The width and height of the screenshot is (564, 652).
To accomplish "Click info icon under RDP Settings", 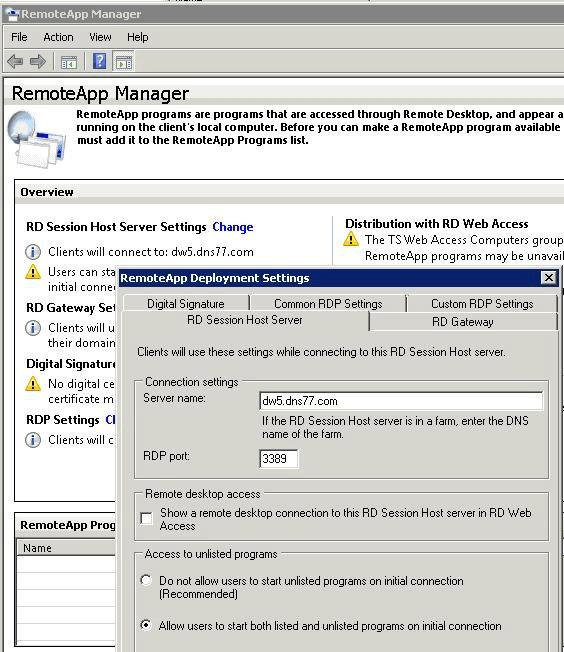I will coord(33,440).
